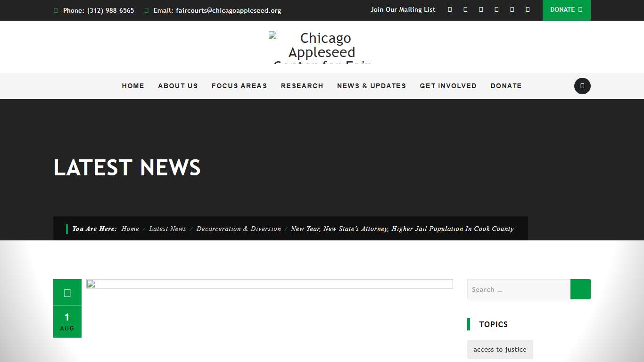Viewport: 644px width, 362px height.
Task: Click the Join Our Mailing List link
Action: [403, 9]
